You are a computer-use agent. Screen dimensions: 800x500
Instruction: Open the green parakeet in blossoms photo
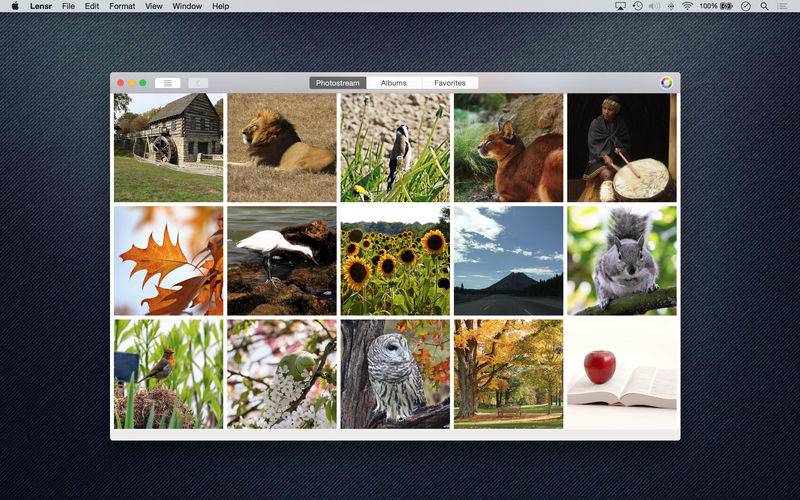pyautogui.click(x=282, y=374)
